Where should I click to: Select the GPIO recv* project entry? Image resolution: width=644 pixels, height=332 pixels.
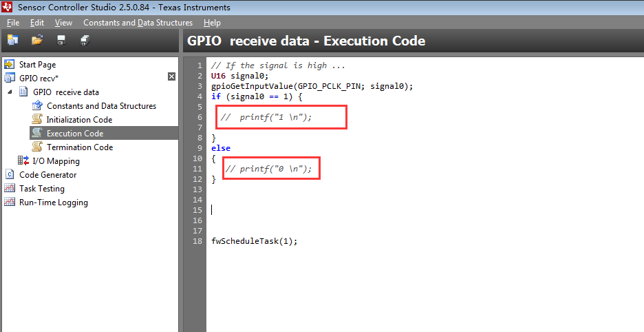39,78
